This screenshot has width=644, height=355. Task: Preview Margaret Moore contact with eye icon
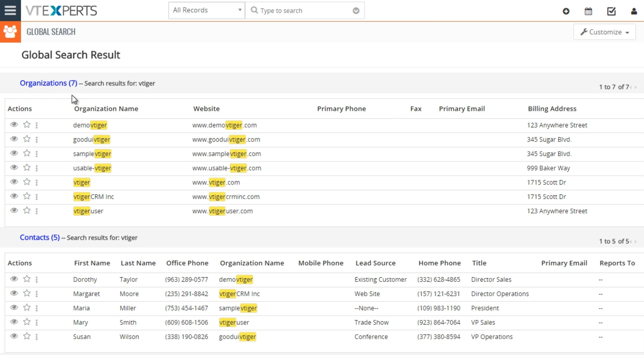14,293
